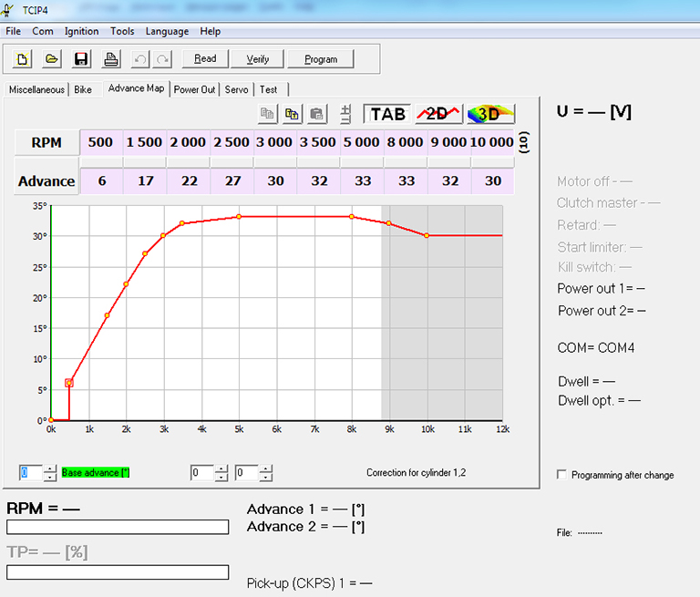Redo the last change
The image size is (700, 597).
(x=162, y=59)
